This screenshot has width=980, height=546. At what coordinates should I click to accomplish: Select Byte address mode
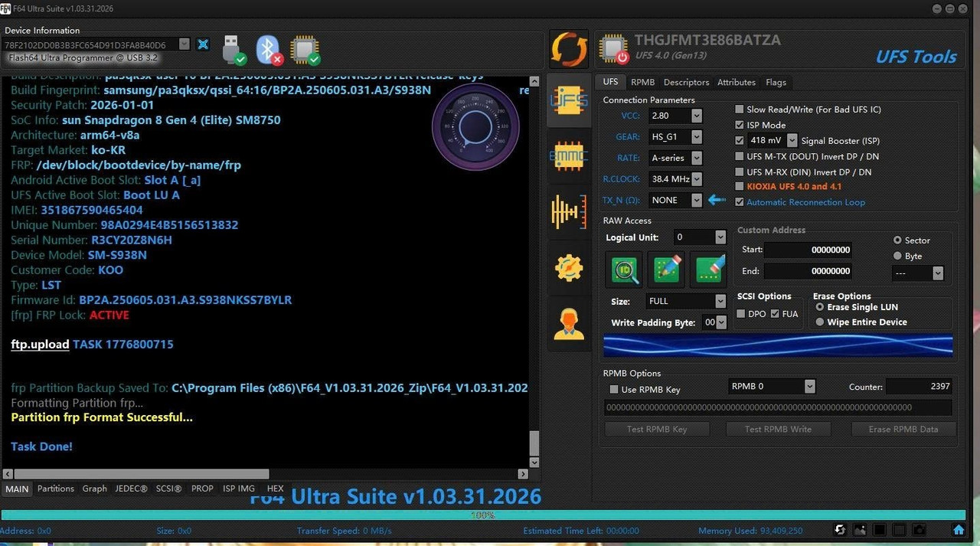898,256
